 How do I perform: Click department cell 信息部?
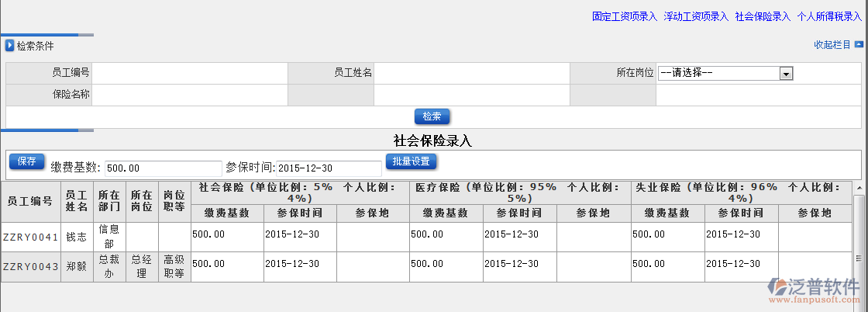[109, 237]
